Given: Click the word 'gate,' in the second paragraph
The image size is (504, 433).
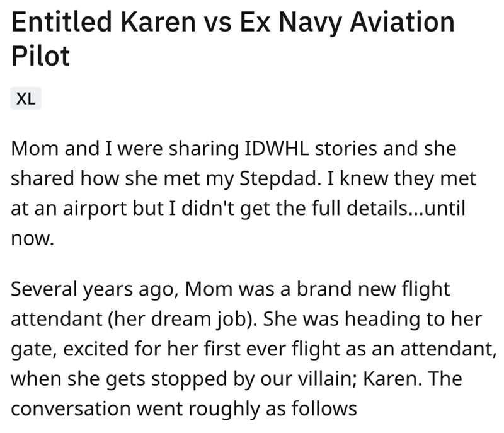Looking at the screenshot, I should pos(31,349).
